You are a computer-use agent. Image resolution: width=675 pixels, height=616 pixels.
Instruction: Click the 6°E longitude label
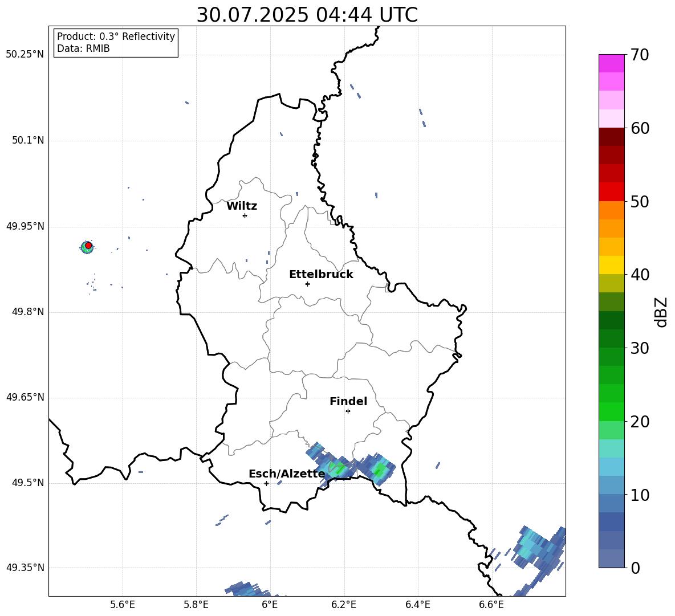(x=270, y=605)
